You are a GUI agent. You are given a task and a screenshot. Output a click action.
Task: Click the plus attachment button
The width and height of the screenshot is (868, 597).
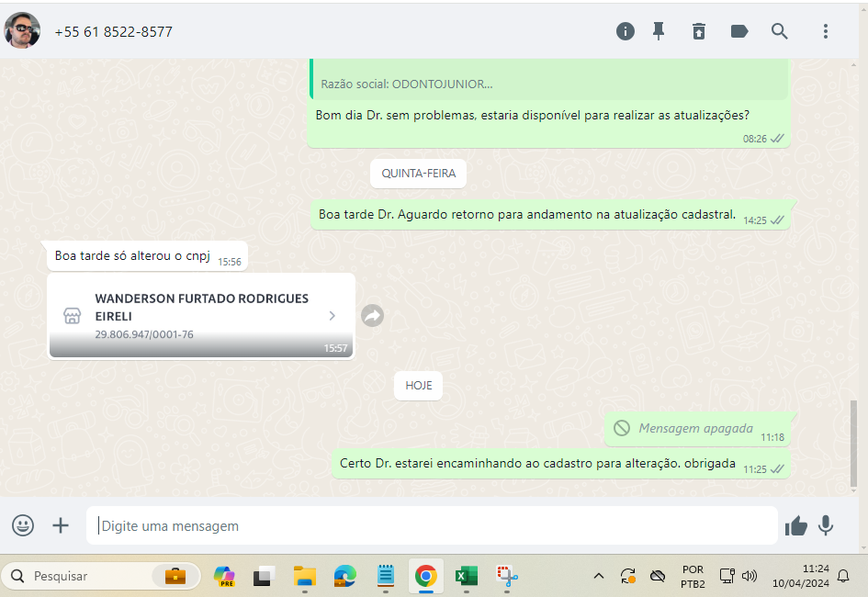(x=61, y=525)
